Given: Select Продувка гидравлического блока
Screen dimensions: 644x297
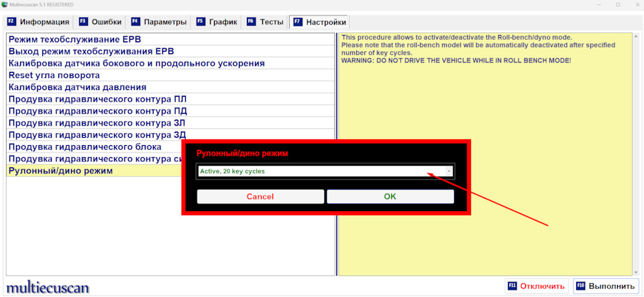Looking at the screenshot, I should point(95,147).
